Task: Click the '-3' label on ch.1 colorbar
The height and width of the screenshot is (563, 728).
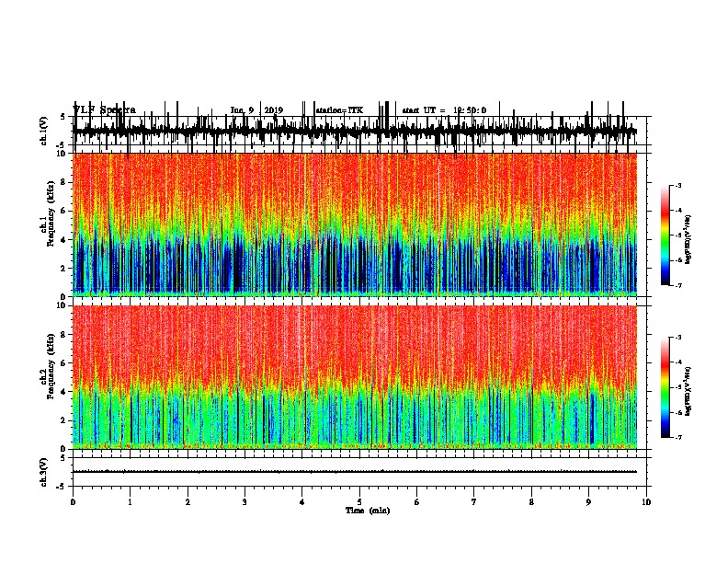Action: click(677, 185)
